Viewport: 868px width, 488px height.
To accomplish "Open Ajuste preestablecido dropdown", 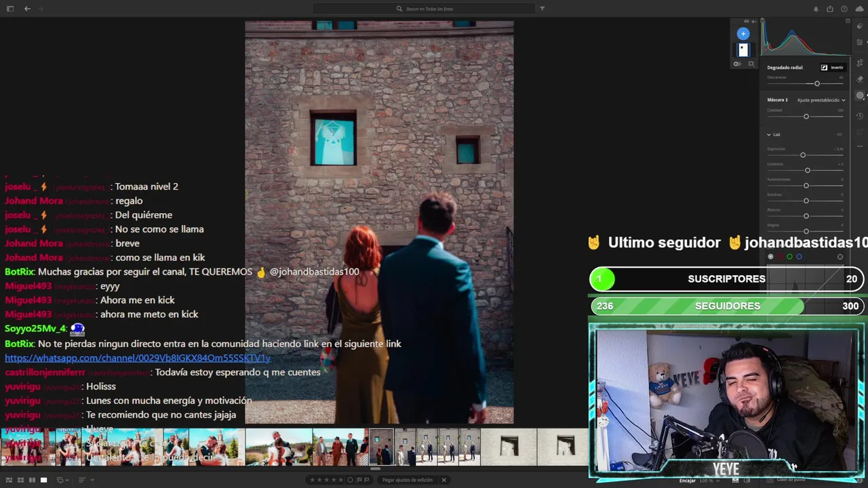I will (821, 100).
